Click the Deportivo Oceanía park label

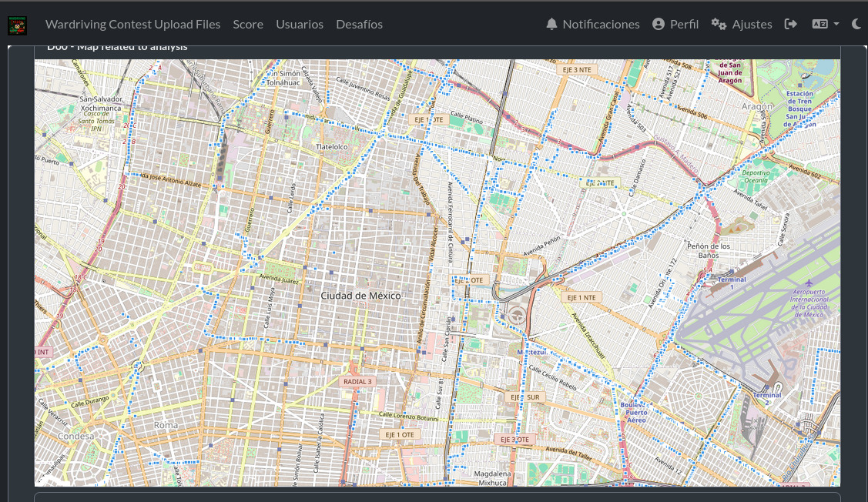(756, 177)
